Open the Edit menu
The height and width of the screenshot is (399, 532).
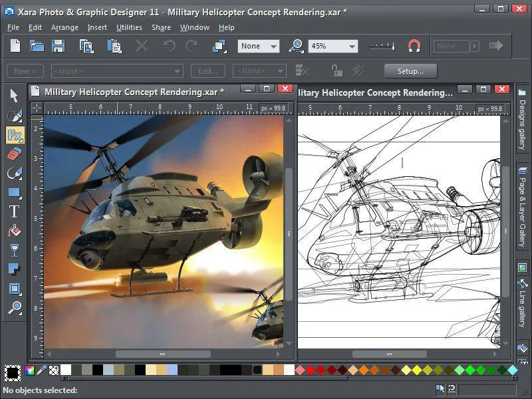click(35, 27)
